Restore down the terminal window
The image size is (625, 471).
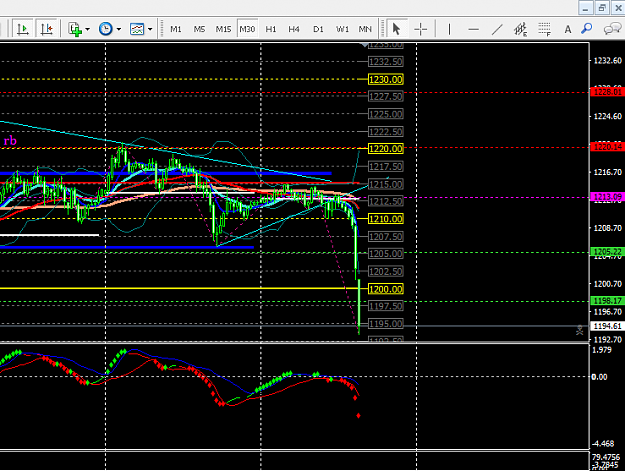602,8
